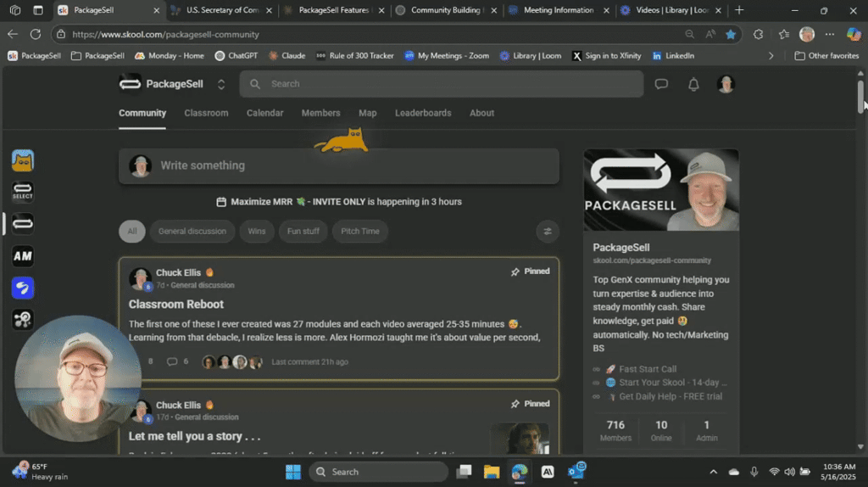Open the Let me tell you a story post
The height and width of the screenshot is (487, 868).
click(x=194, y=437)
